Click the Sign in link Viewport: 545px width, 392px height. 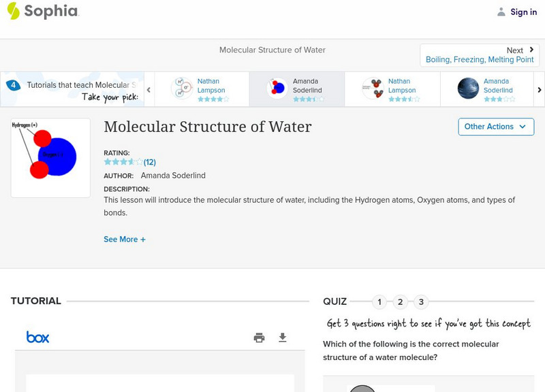pyautogui.click(x=523, y=12)
